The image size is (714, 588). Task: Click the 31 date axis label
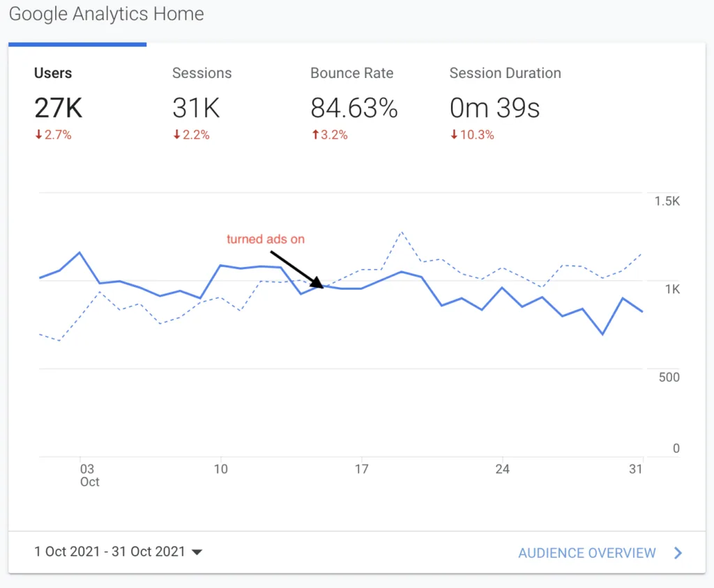(636, 470)
